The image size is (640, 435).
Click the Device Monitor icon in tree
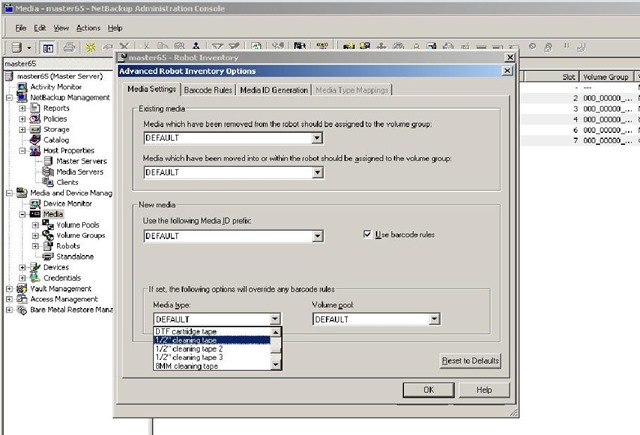[36, 204]
